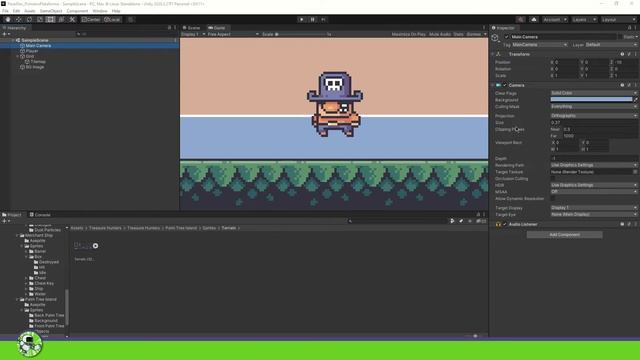This screenshot has height=360, width=640.
Task: Select the Rect tool in the toolbar
Action: click(x=50, y=20)
